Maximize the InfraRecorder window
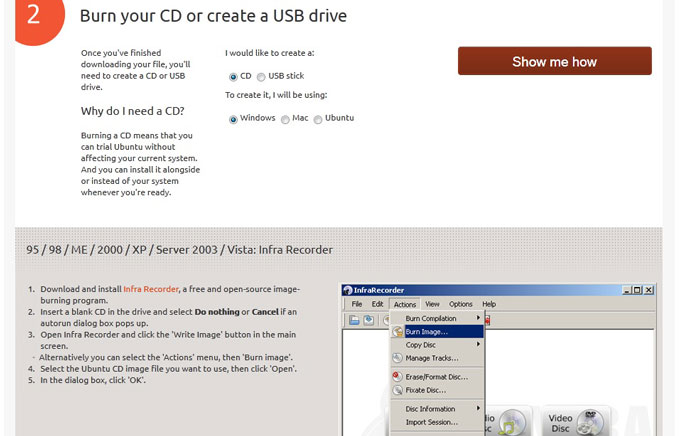Screen dimensions: 680x436 637,290
